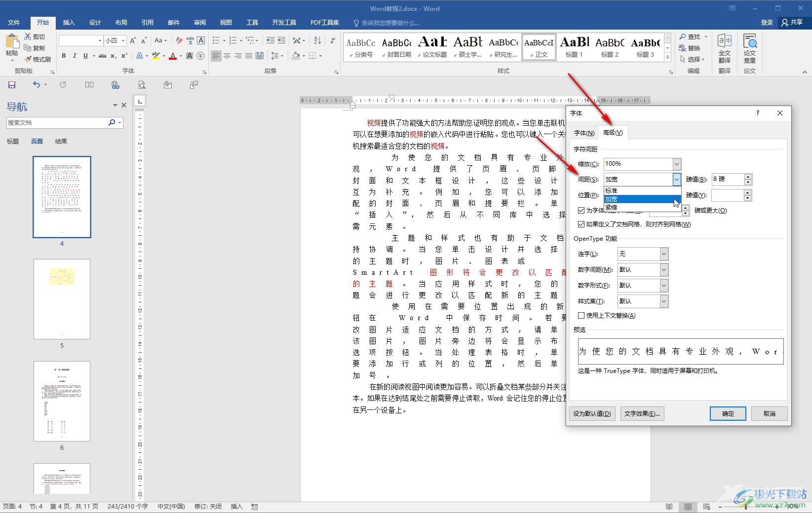This screenshot has width=812, height=513.
Task: Sort the selected text A to Z
Action: point(317,40)
